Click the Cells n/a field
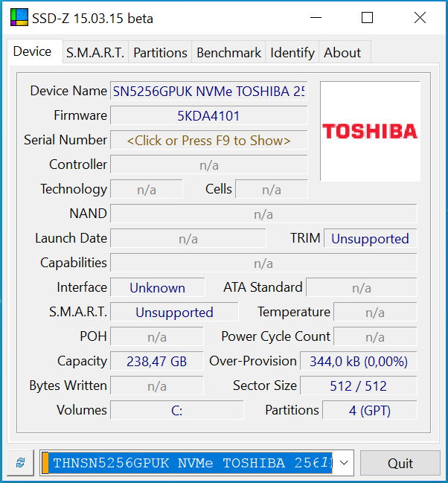Image resolution: width=448 pixels, height=483 pixels. click(x=272, y=190)
